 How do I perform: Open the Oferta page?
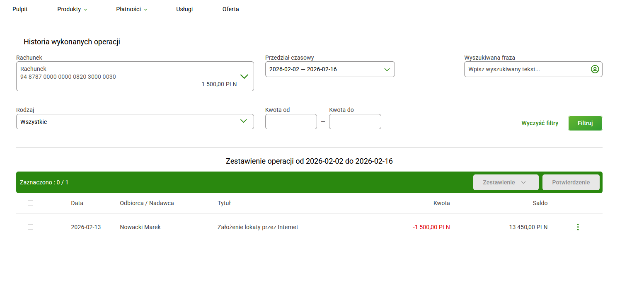tap(230, 9)
